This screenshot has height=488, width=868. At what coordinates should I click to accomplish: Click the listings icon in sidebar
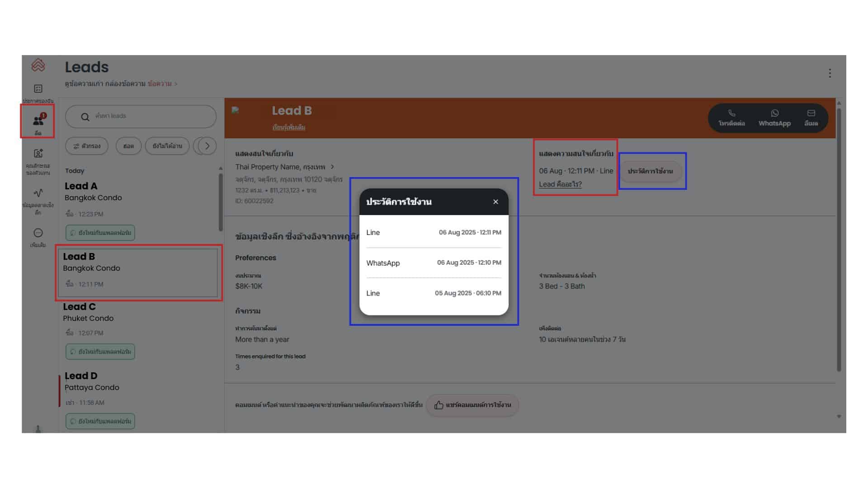tap(38, 89)
